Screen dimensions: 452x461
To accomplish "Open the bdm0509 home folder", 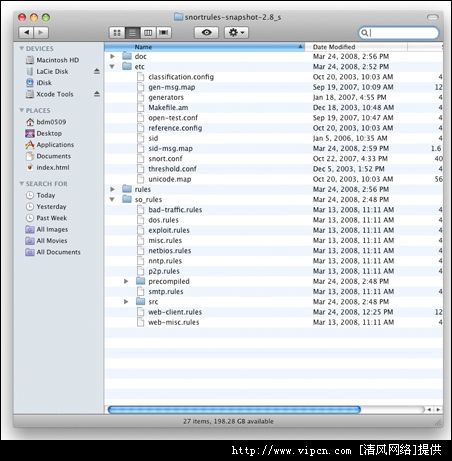I will click(x=51, y=122).
